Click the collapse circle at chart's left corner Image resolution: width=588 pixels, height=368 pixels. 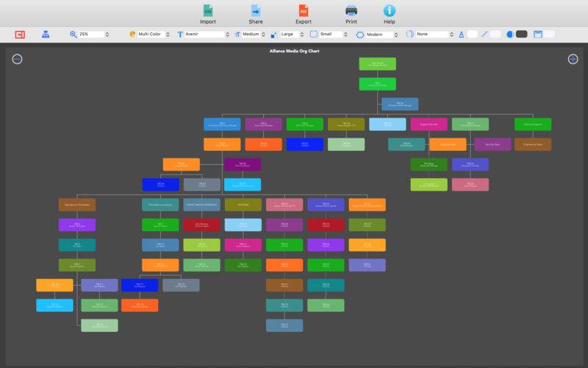point(17,59)
